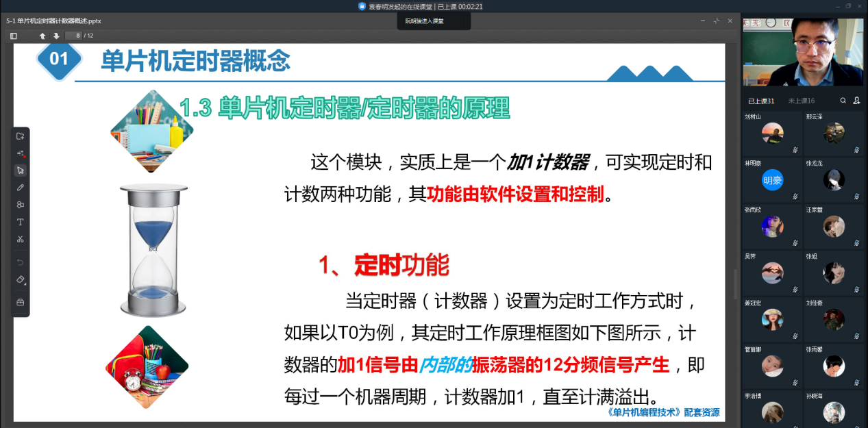Toggle microphone for participant 林明豪
The height and width of the screenshot is (428, 868).
(x=795, y=195)
